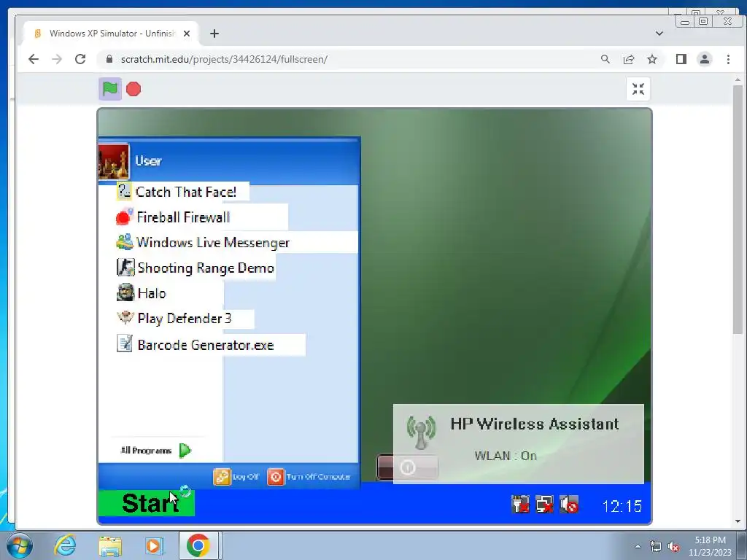
Task: Click the XP tray disconnected monitor icon
Action: 544,505
